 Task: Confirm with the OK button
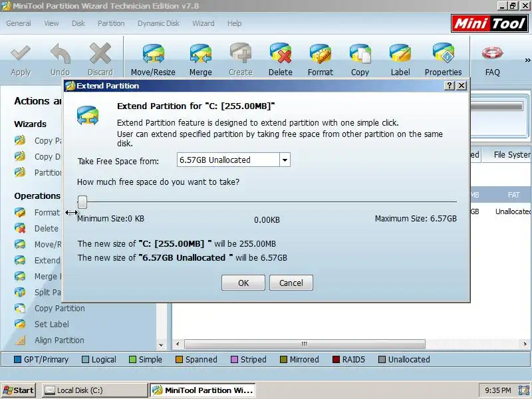243,283
